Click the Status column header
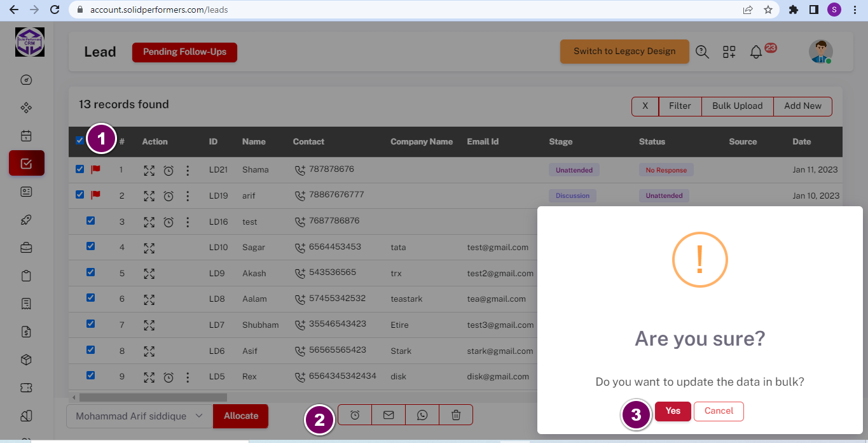 click(x=652, y=142)
